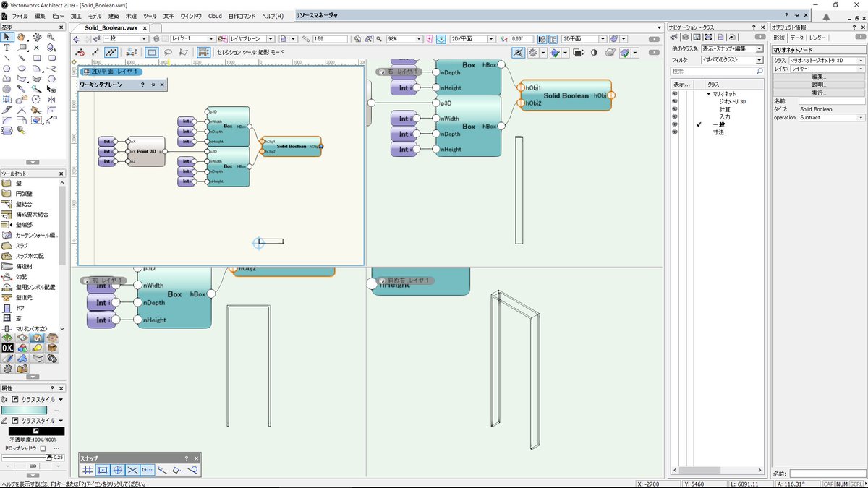Toggle snap to intersection icon
Screen dimensions: 868x488
(132, 470)
